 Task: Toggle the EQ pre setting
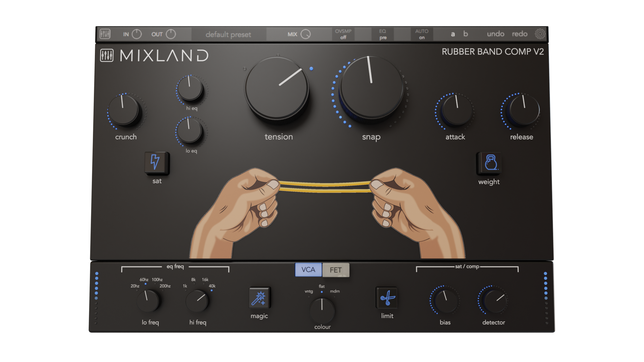click(x=383, y=34)
